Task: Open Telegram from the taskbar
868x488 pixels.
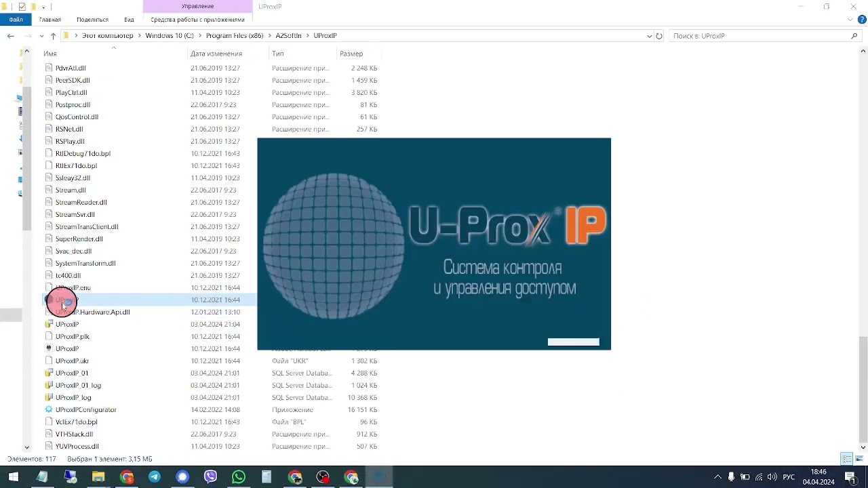Action: click(155, 477)
